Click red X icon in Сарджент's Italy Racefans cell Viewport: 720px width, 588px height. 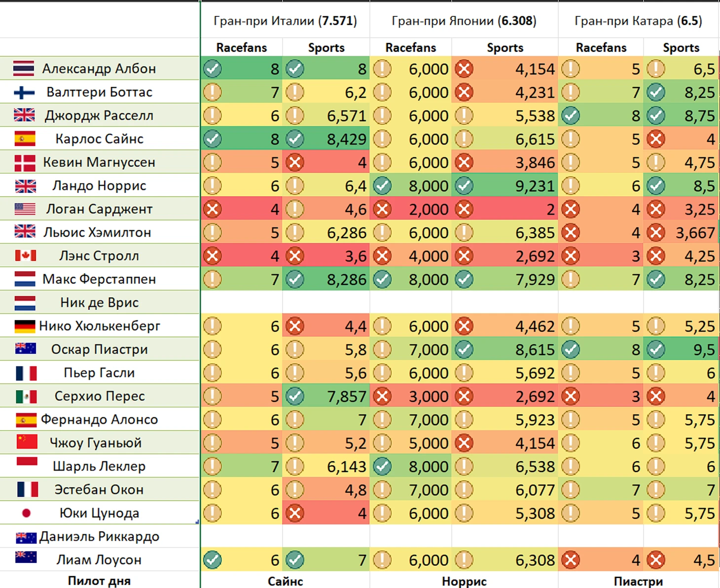coord(213,209)
